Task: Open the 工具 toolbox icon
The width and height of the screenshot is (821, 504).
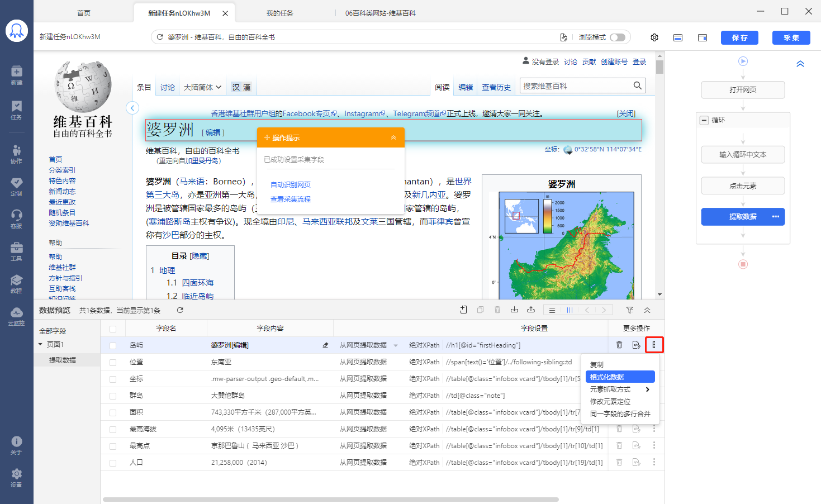Action: (16, 251)
